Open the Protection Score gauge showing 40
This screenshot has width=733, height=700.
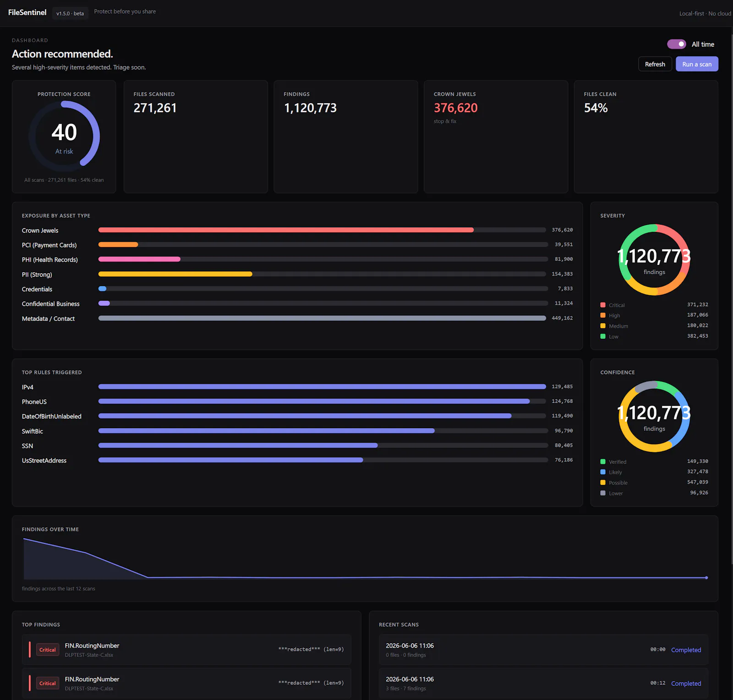pos(64,136)
